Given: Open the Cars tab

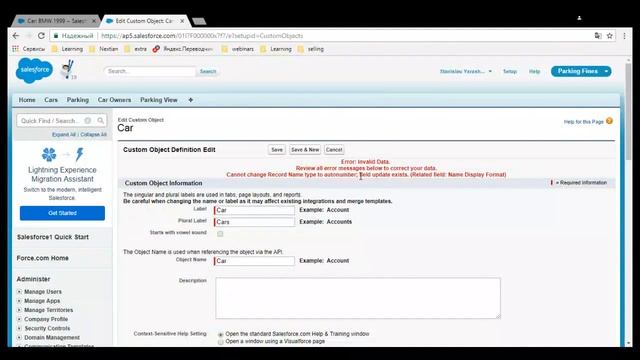Looking at the screenshot, I should pyautogui.click(x=51, y=100).
